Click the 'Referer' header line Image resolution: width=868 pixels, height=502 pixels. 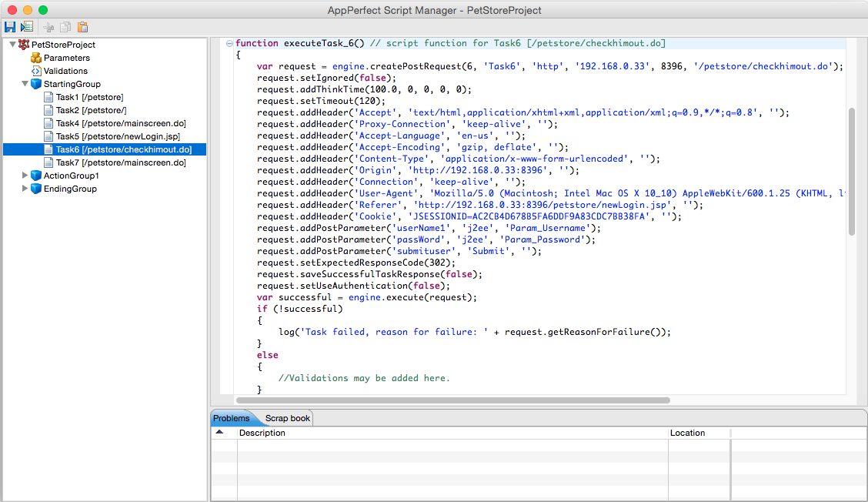[x=480, y=205]
